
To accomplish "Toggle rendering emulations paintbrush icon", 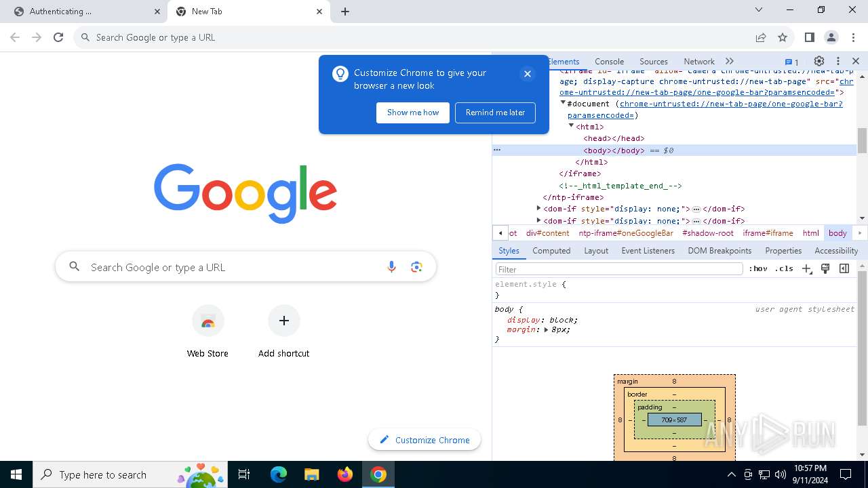I will 825,269.
